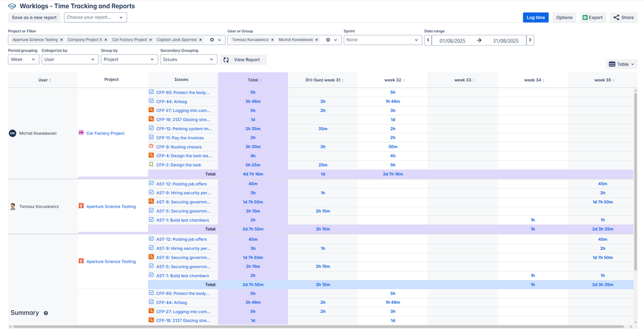Image resolution: width=644 pixels, height=329 pixels.
Task: Click the help icon next to Summary
Action: pos(46,314)
